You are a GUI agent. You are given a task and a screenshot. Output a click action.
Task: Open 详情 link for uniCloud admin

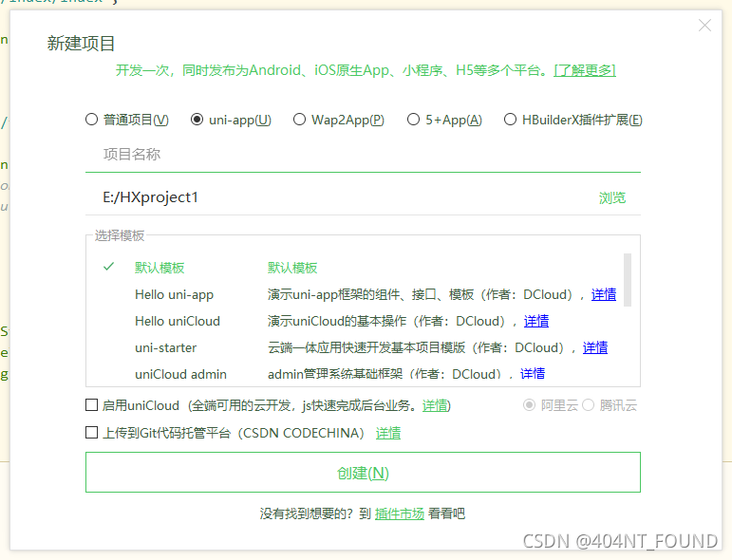coord(533,374)
